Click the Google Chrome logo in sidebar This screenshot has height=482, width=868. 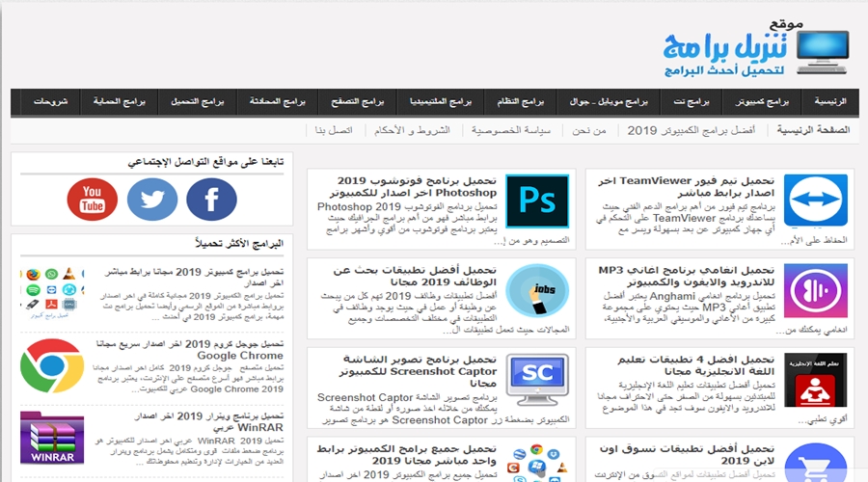52,365
